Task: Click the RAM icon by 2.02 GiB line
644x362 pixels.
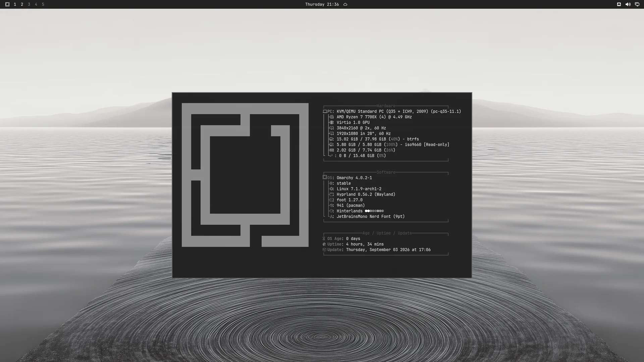Action: (x=331, y=150)
